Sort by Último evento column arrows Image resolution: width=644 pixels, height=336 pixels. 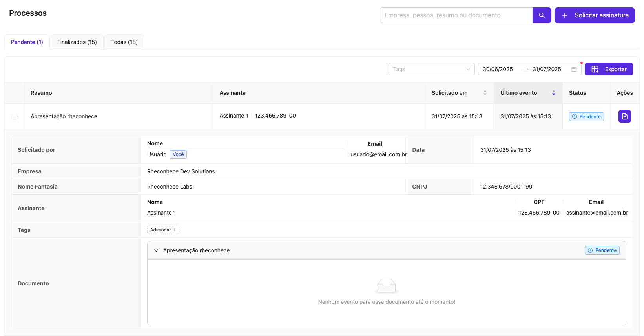(553, 93)
